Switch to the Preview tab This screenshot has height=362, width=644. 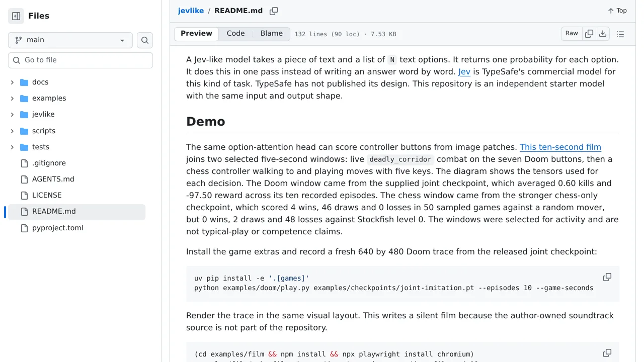(196, 34)
